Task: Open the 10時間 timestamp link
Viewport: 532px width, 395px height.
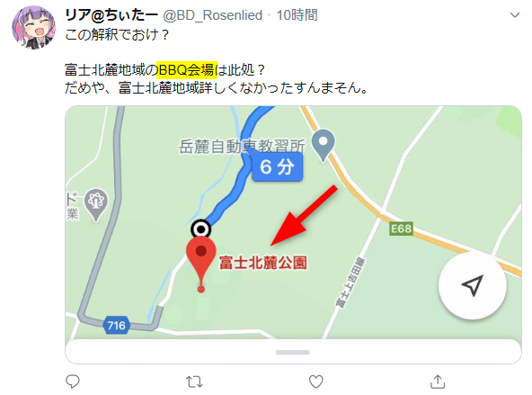Action: pyautogui.click(x=297, y=15)
